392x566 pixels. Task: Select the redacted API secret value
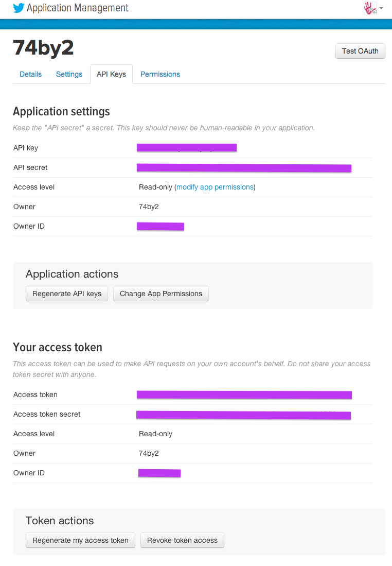click(x=244, y=167)
